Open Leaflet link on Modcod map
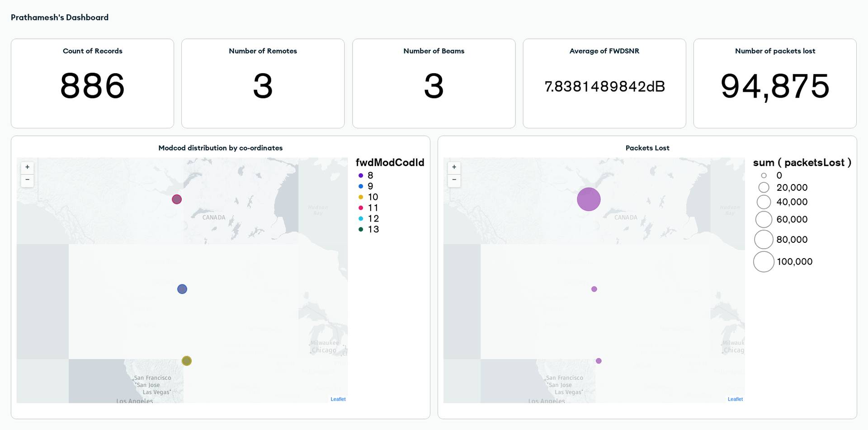868x430 pixels. tap(338, 399)
